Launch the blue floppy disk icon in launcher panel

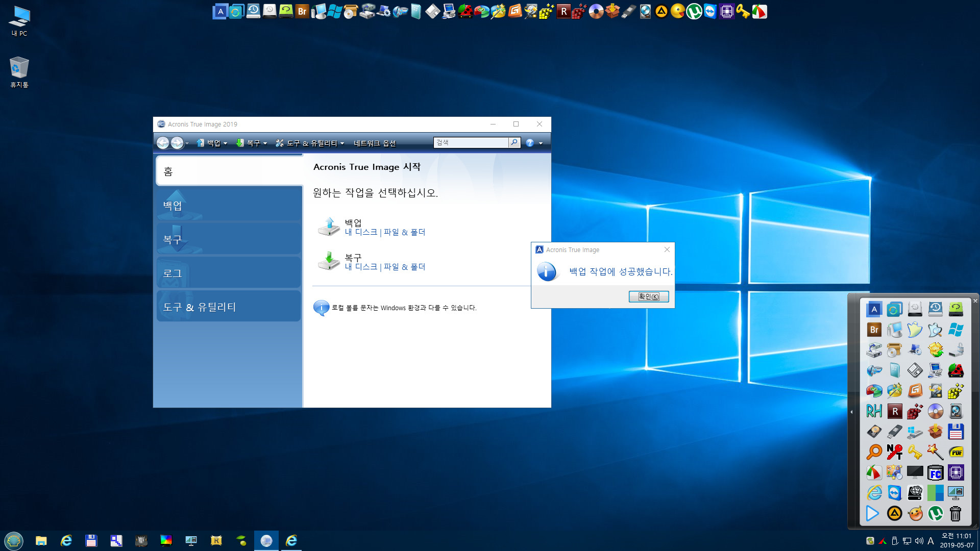coord(956,432)
